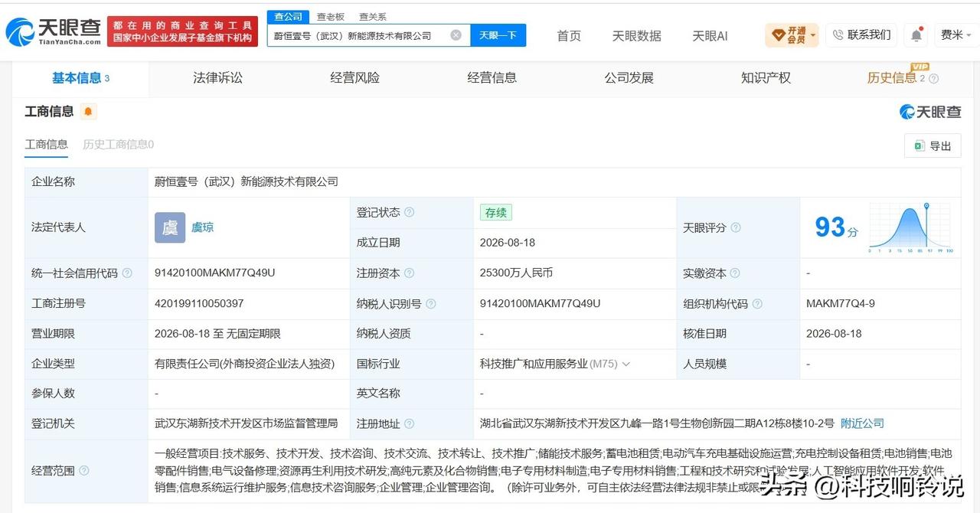Go to 首页 in top navigation

coord(569,36)
